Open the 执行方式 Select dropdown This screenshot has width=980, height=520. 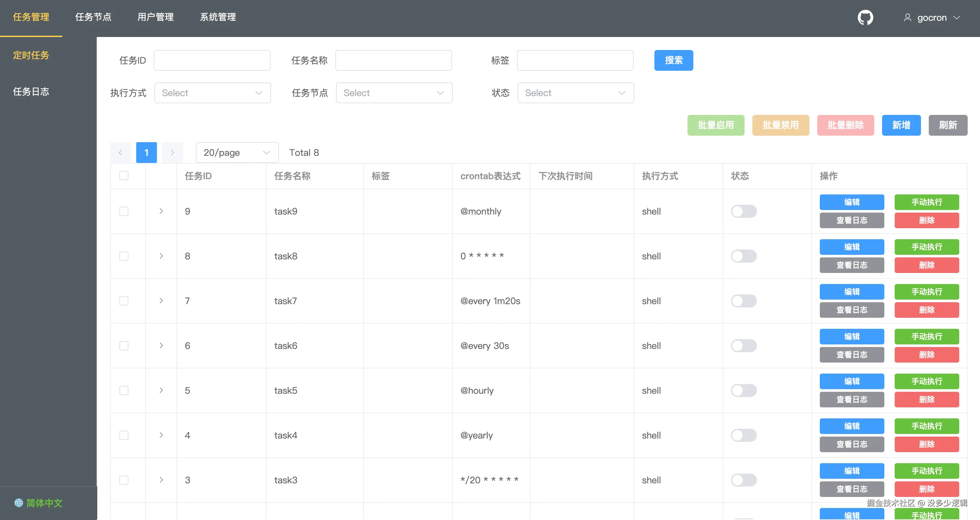212,93
